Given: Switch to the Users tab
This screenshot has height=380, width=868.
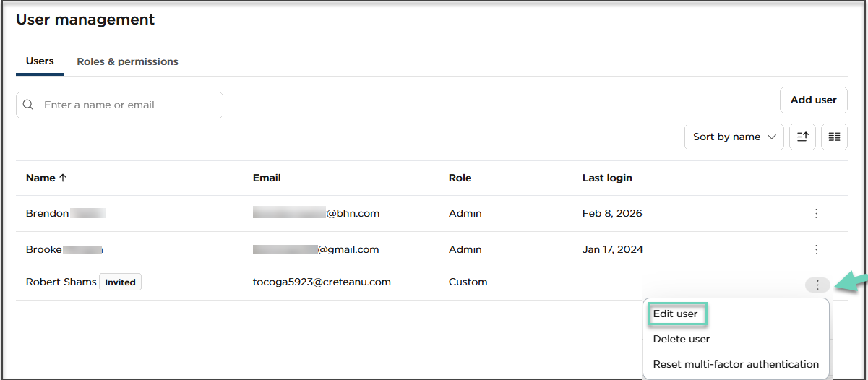Looking at the screenshot, I should [x=40, y=61].
